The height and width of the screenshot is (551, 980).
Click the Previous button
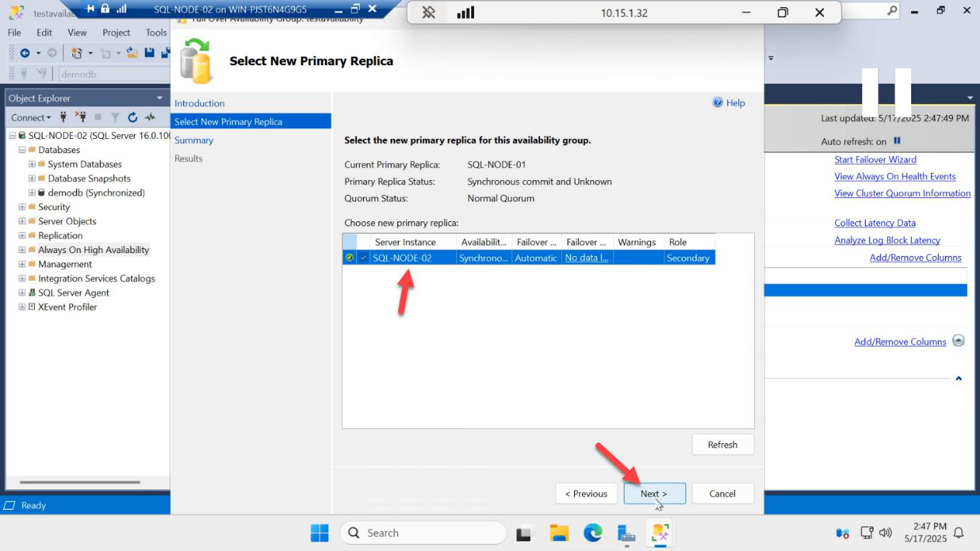(586, 494)
